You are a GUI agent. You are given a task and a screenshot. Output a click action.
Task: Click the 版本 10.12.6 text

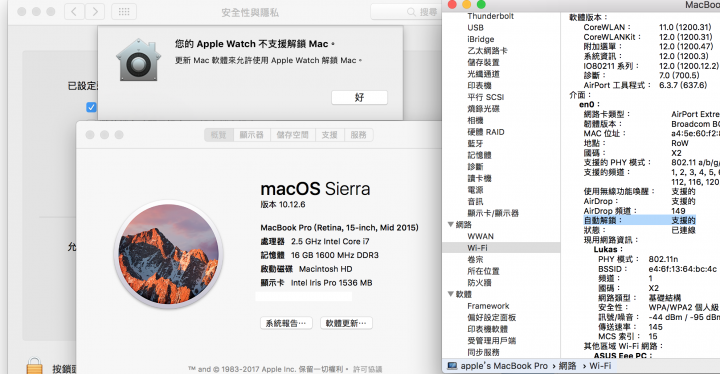coord(283,204)
